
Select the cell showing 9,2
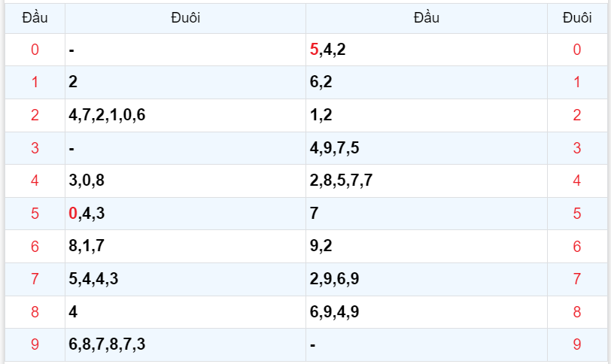point(321,246)
